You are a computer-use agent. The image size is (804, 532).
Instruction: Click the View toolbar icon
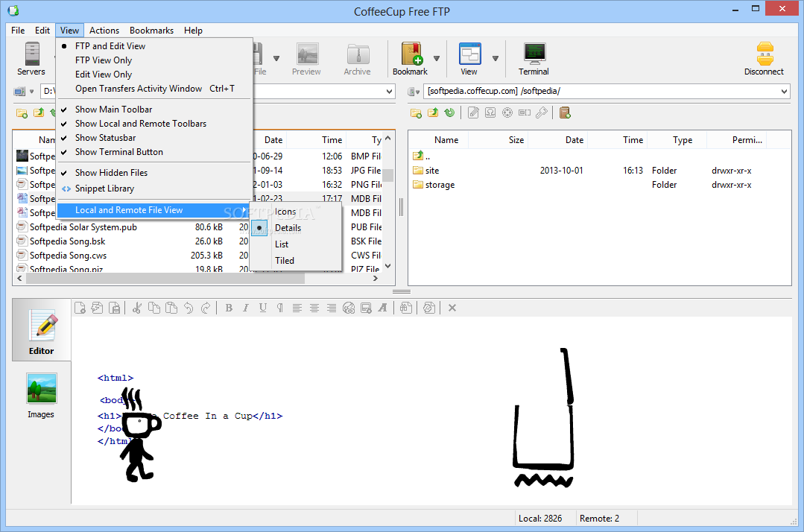click(469, 58)
